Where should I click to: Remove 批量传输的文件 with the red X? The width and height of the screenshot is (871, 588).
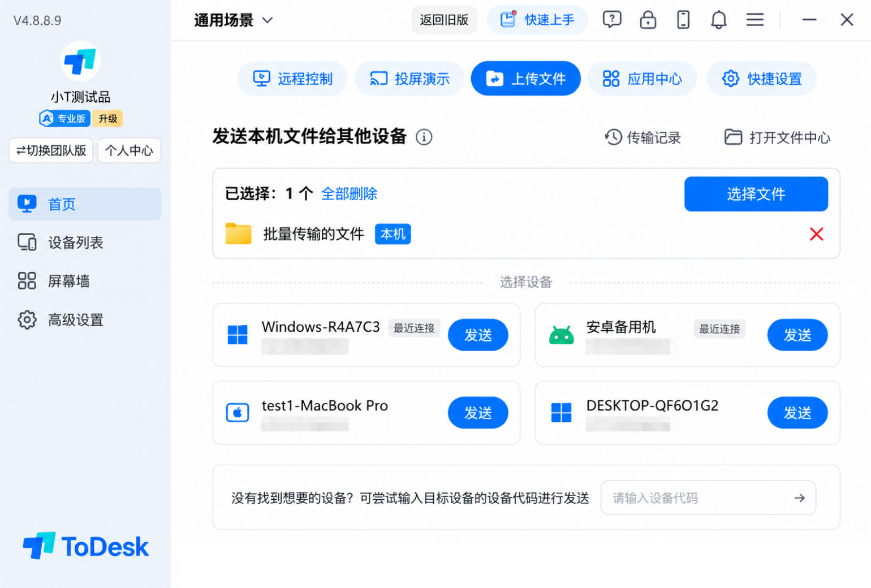pyautogui.click(x=816, y=234)
